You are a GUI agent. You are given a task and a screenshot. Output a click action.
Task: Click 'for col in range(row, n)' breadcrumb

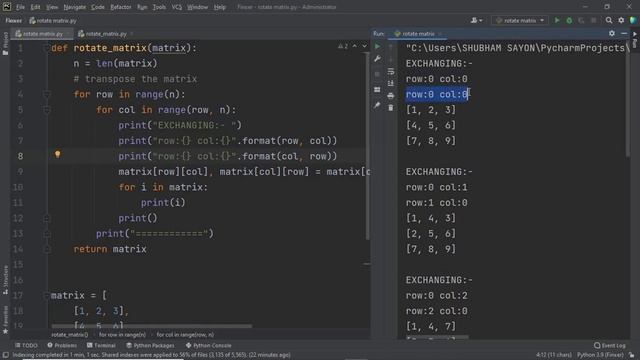(185, 335)
